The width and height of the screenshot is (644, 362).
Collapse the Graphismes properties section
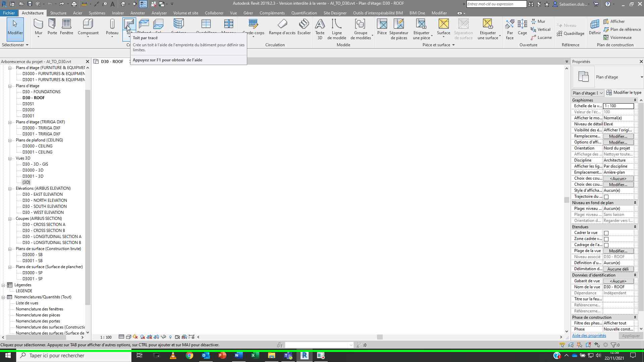635,100
